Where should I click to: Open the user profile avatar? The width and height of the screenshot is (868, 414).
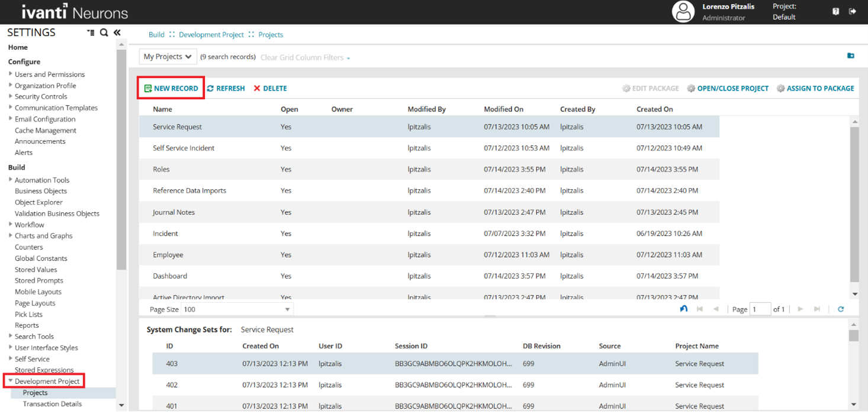point(683,12)
